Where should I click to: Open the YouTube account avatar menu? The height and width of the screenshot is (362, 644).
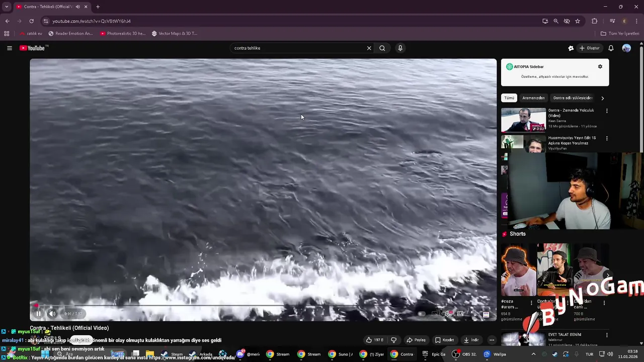tap(626, 48)
